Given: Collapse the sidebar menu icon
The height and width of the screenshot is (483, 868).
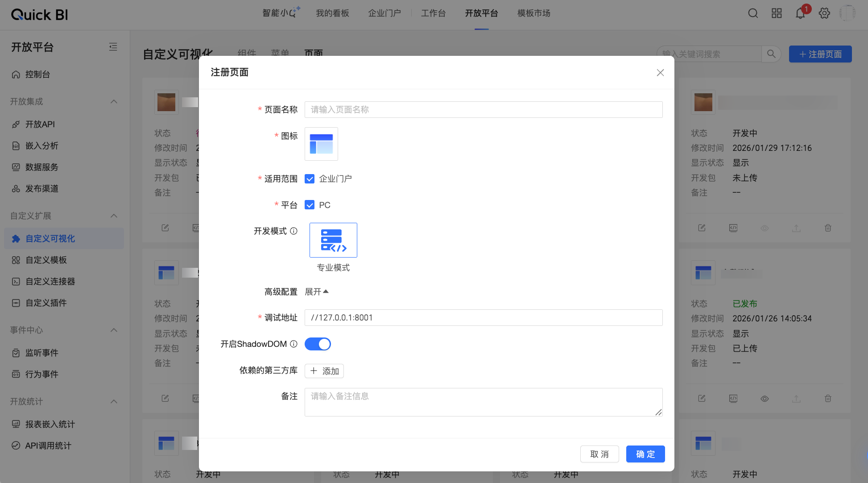Looking at the screenshot, I should coord(113,47).
